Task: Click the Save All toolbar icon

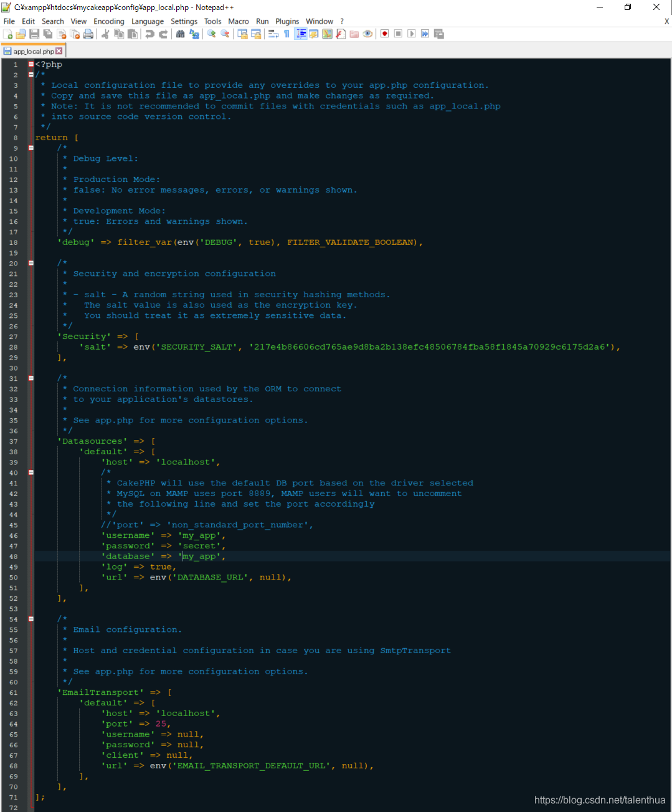Action: (48, 34)
